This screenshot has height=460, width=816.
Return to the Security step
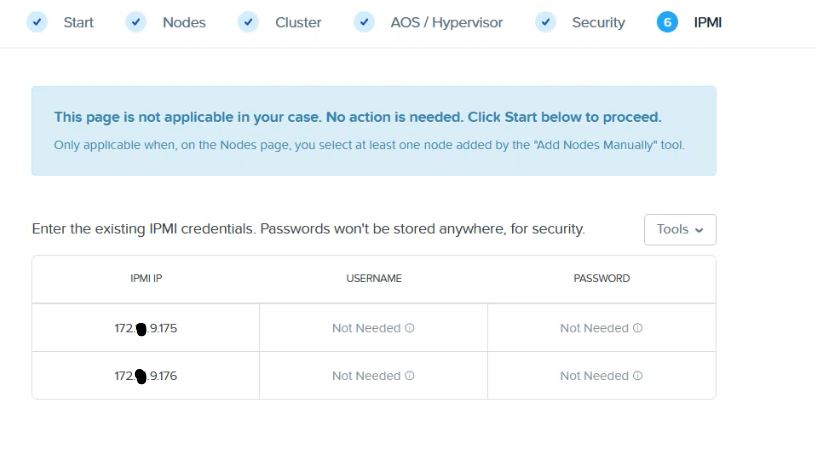[x=598, y=22]
